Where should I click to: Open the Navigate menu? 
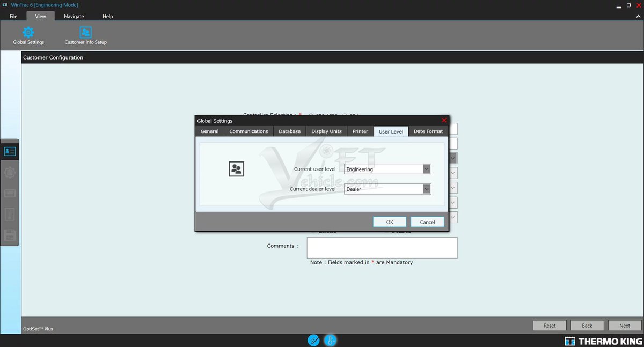click(x=74, y=16)
